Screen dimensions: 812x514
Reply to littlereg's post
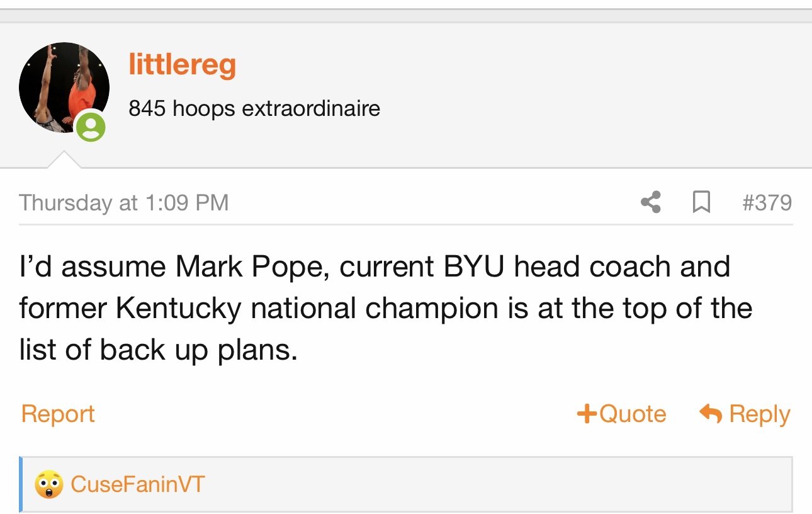(x=745, y=414)
